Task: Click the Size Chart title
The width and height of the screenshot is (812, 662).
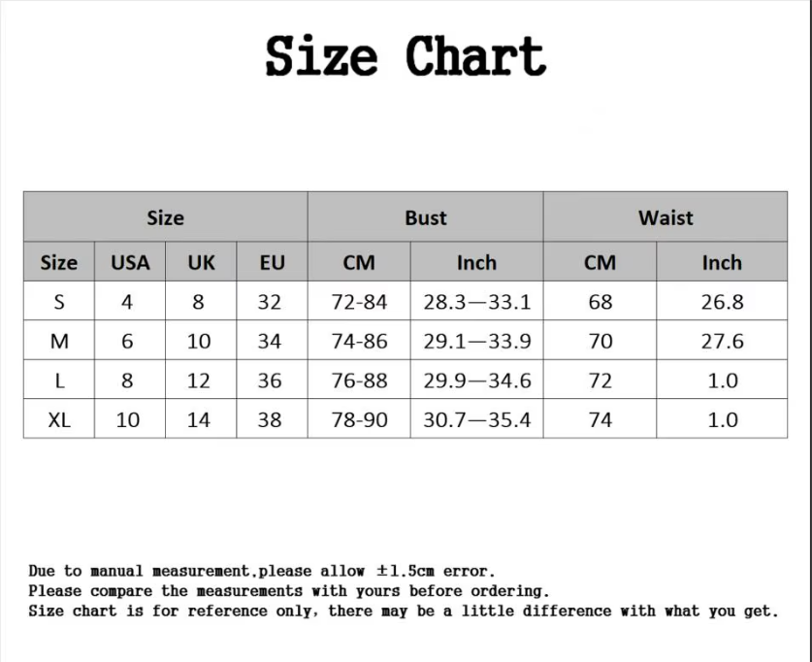Action: click(406, 56)
